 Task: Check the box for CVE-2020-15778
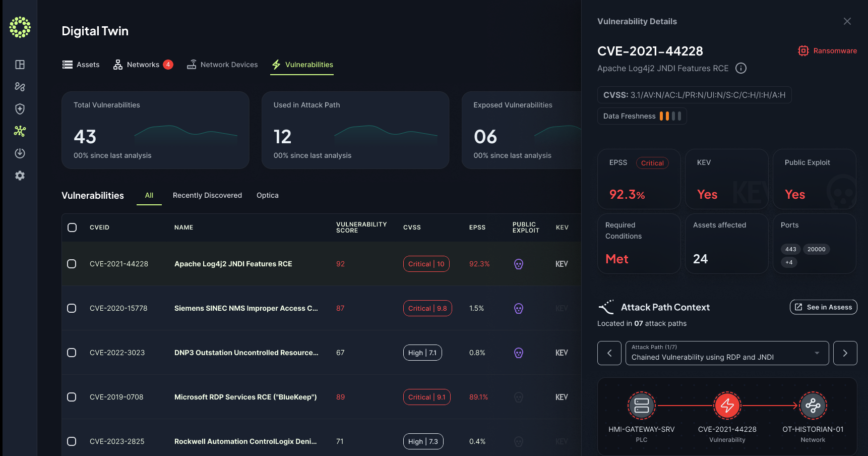[72, 308]
